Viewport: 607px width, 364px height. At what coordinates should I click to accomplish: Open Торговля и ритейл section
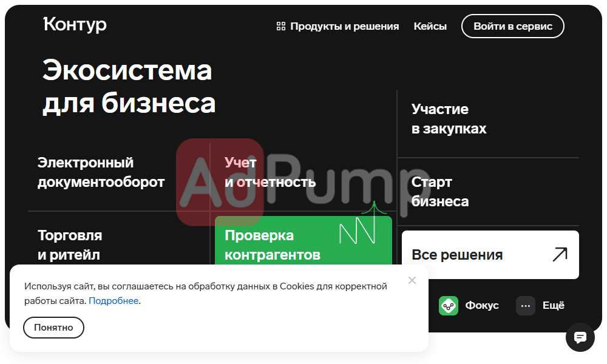click(x=70, y=245)
